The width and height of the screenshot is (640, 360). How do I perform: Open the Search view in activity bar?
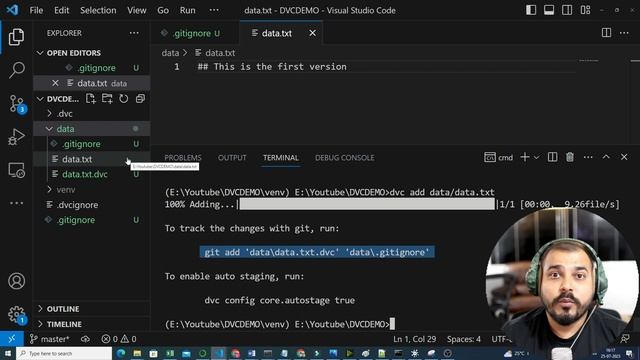[16, 70]
